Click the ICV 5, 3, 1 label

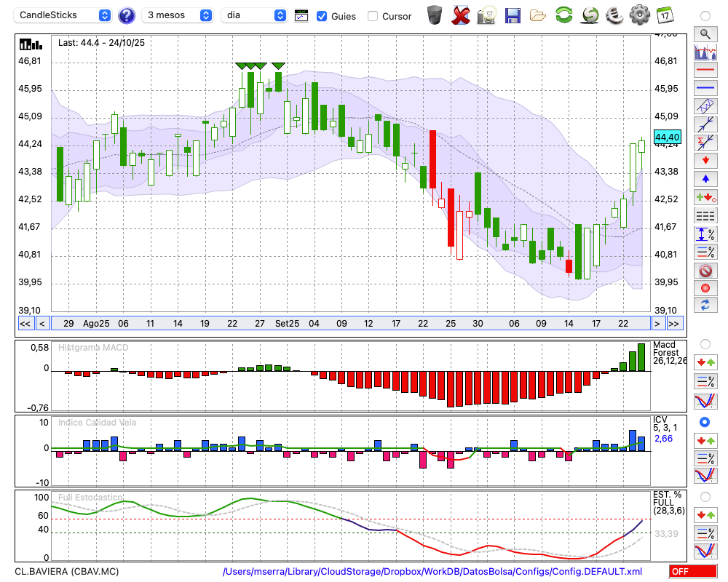pyautogui.click(x=665, y=423)
